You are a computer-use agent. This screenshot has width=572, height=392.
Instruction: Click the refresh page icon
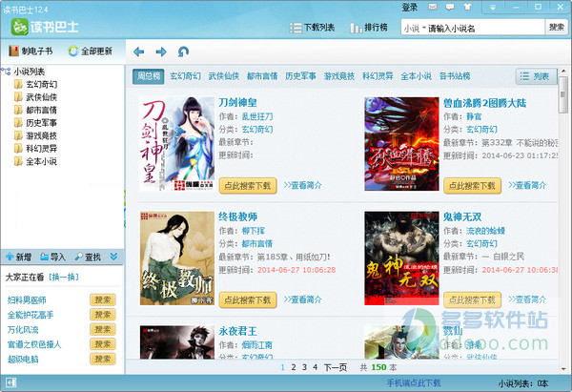coord(183,52)
